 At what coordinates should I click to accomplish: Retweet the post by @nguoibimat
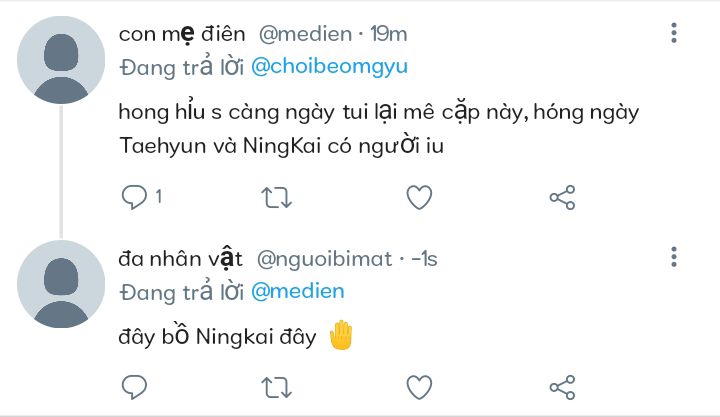(276, 387)
